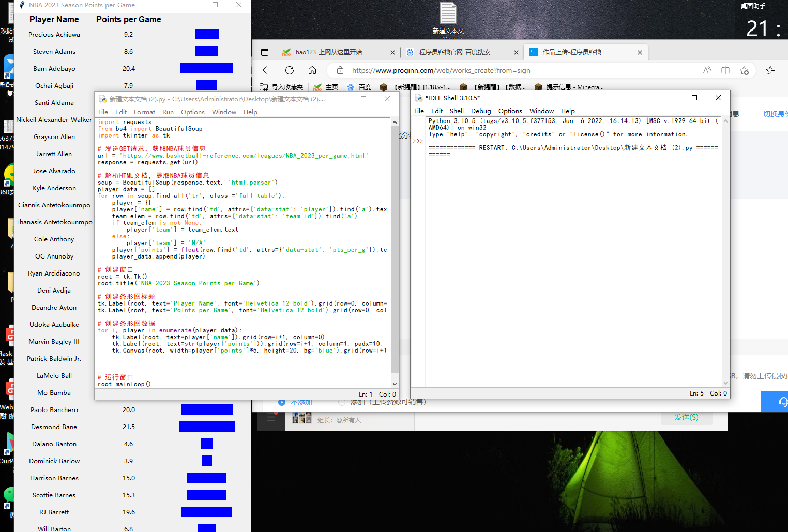Click the Desmond Bane 21.5 points value

coord(129,427)
